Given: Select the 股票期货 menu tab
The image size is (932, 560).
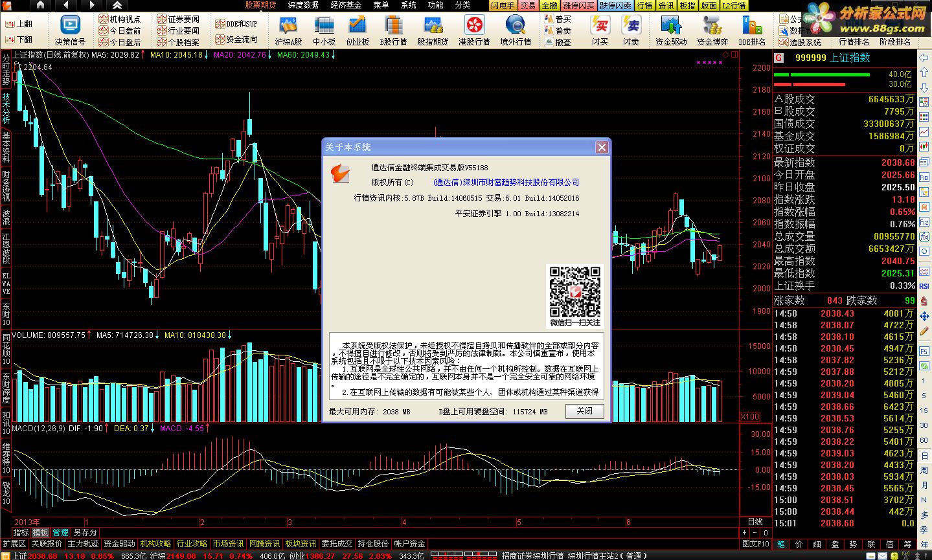Looking at the screenshot, I should (260, 5).
